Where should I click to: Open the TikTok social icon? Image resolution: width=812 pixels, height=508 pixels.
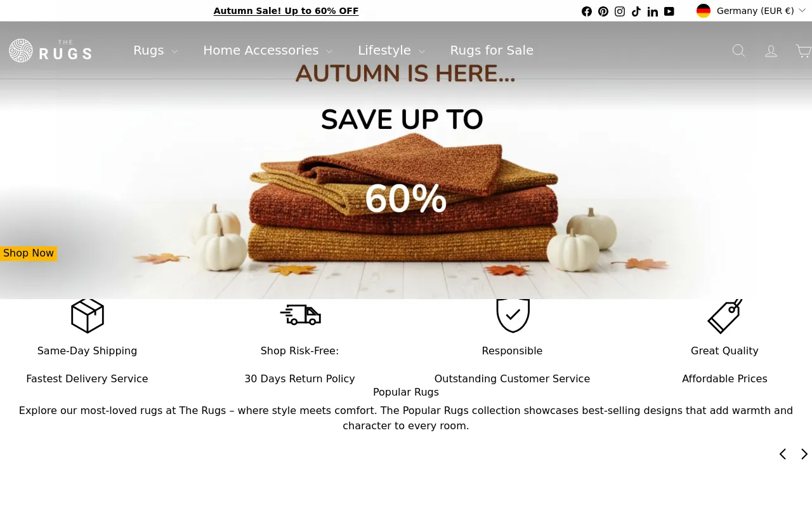pos(636,11)
